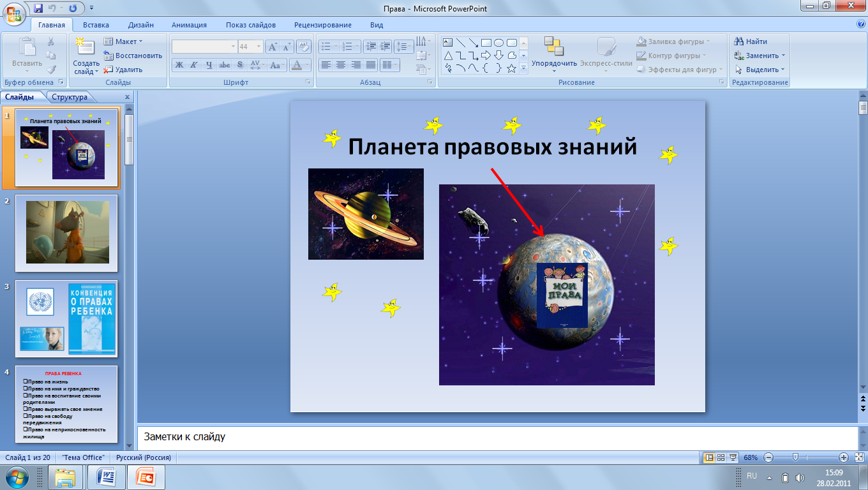Click the zoom slider handle
The width and height of the screenshot is (868, 490).
coord(795,457)
